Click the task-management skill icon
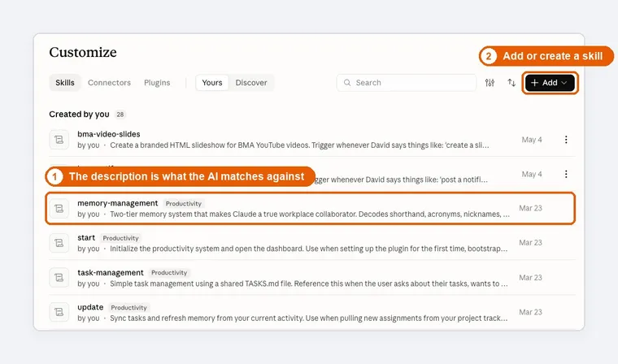 pos(59,278)
